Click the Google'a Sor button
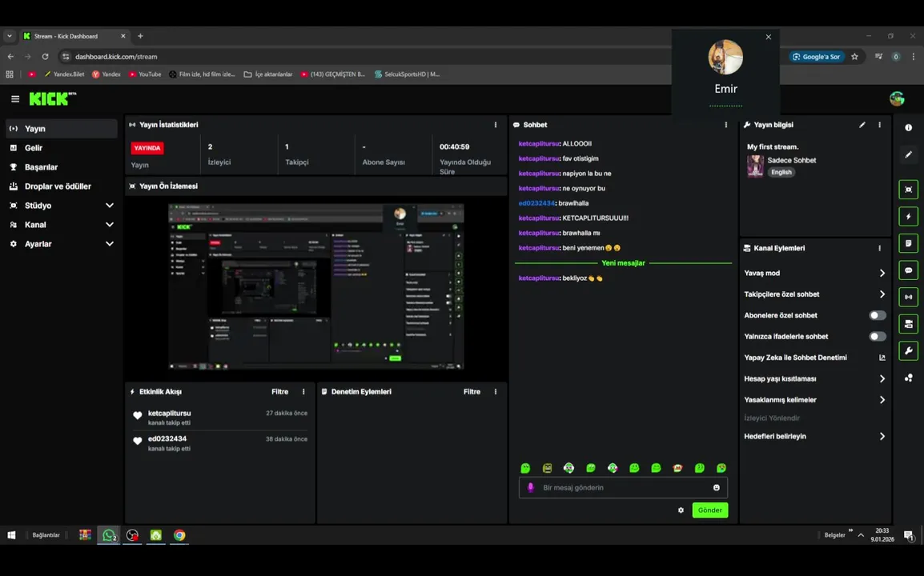 [x=816, y=57]
